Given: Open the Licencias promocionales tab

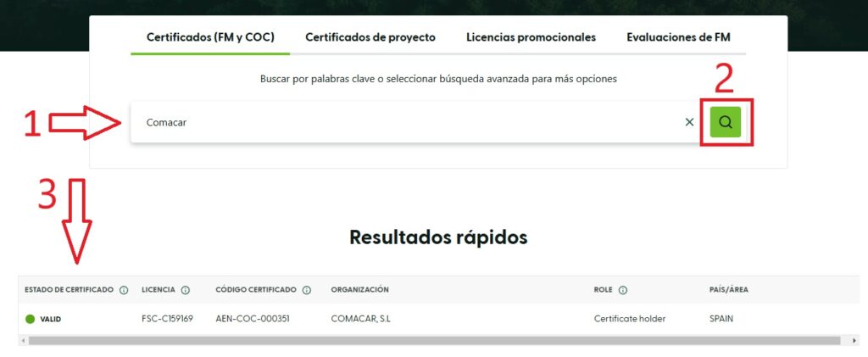Looking at the screenshot, I should click(531, 37).
